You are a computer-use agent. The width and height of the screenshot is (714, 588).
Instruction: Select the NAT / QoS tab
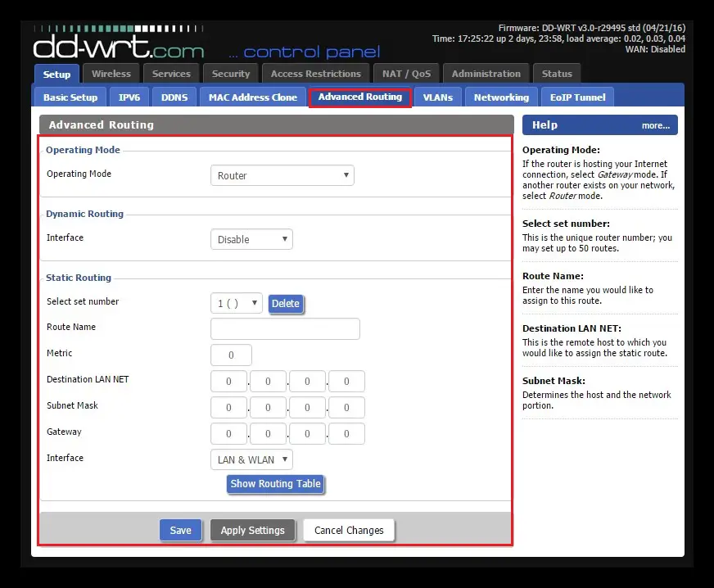click(406, 74)
